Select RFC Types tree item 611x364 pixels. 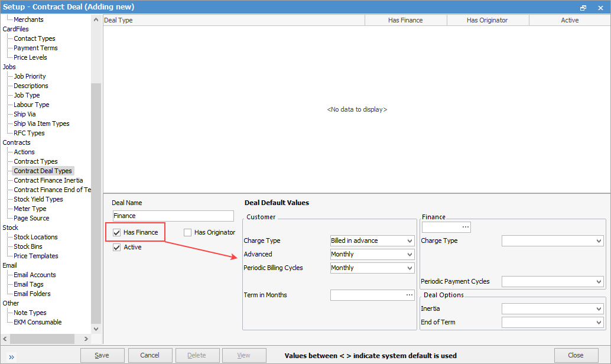pyautogui.click(x=29, y=133)
